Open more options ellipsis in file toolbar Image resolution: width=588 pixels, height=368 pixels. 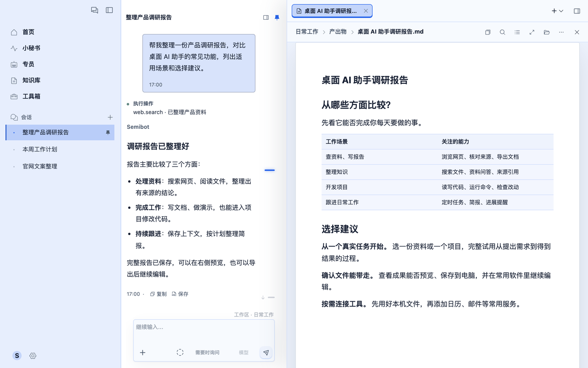tap(561, 32)
